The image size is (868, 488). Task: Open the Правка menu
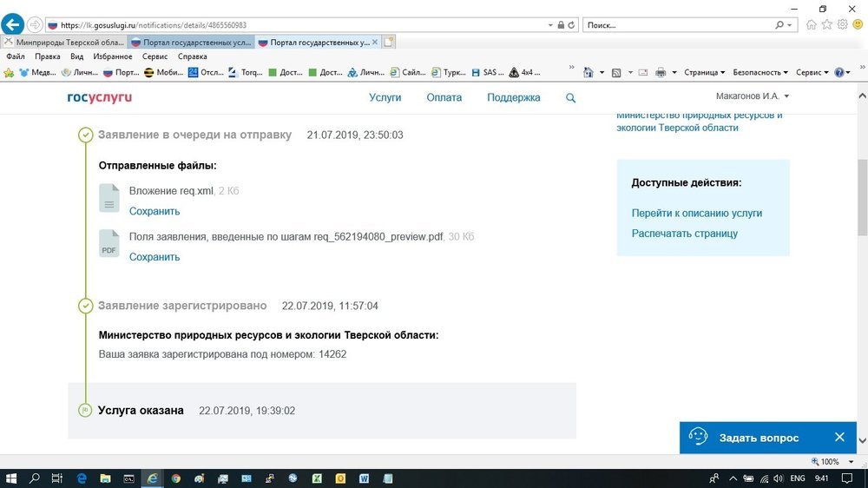click(x=48, y=56)
